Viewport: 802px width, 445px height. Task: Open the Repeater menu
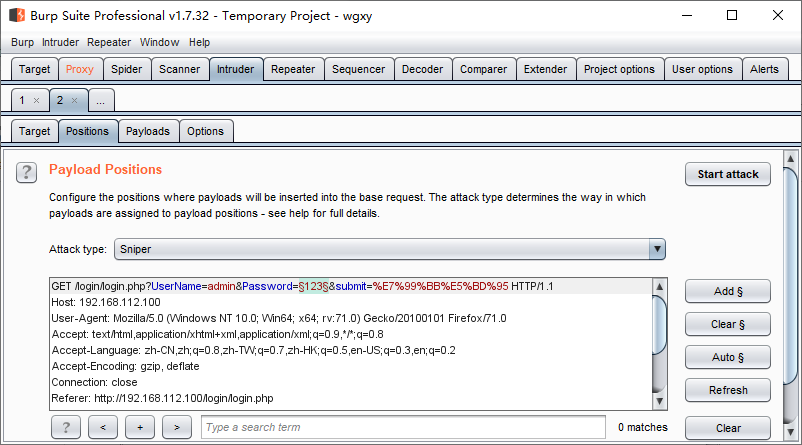click(109, 42)
